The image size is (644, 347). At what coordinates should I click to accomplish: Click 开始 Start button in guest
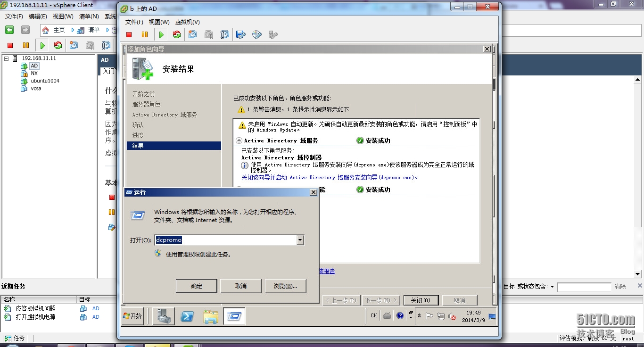click(x=132, y=316)
